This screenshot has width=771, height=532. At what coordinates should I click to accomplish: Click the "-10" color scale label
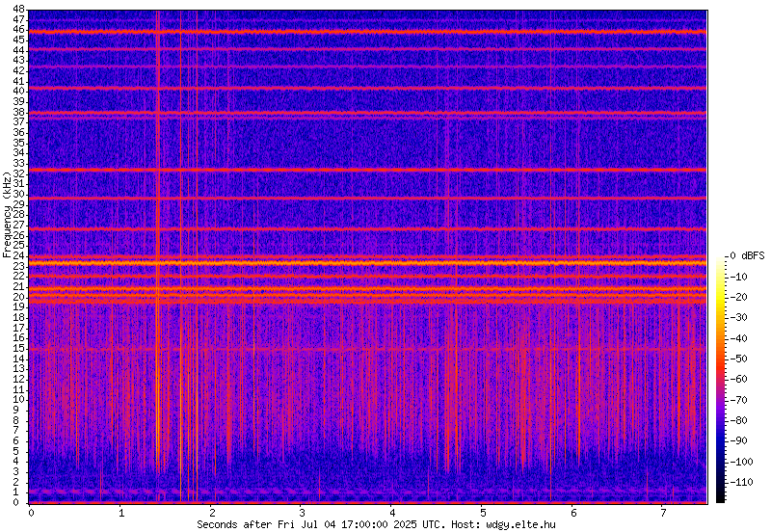738,277
